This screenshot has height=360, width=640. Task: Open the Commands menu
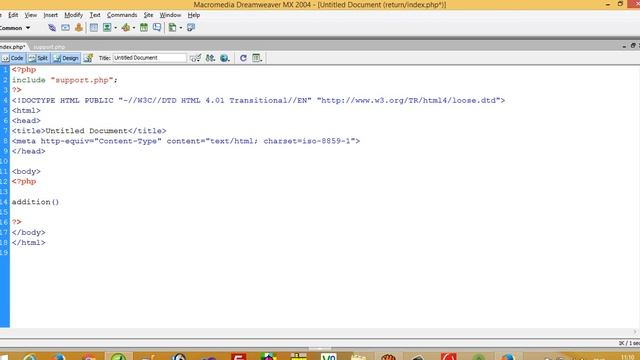click(122, 15)
